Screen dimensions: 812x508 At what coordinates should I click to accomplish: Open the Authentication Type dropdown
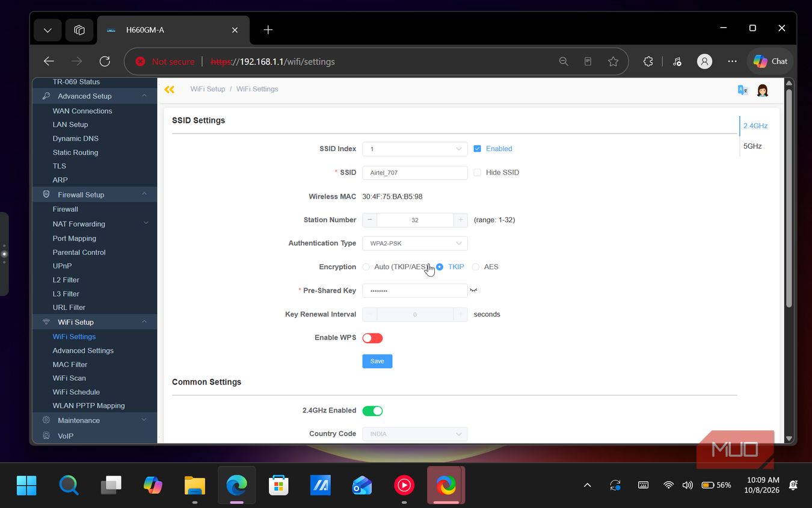tap(414, 243)
